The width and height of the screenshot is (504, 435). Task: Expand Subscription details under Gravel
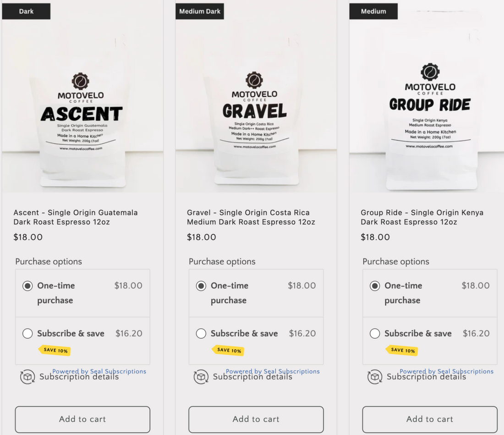click(252, 377)
